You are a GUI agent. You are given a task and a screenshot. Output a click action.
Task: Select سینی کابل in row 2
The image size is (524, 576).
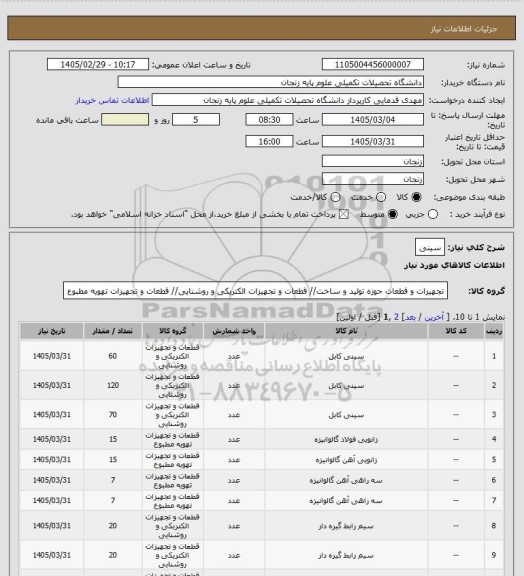[346, 386]
